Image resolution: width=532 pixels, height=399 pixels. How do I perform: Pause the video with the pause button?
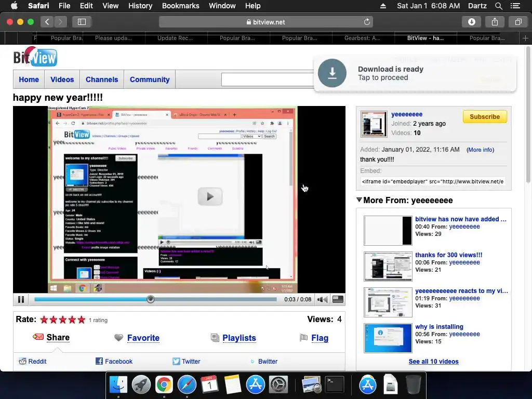point(21,300)
